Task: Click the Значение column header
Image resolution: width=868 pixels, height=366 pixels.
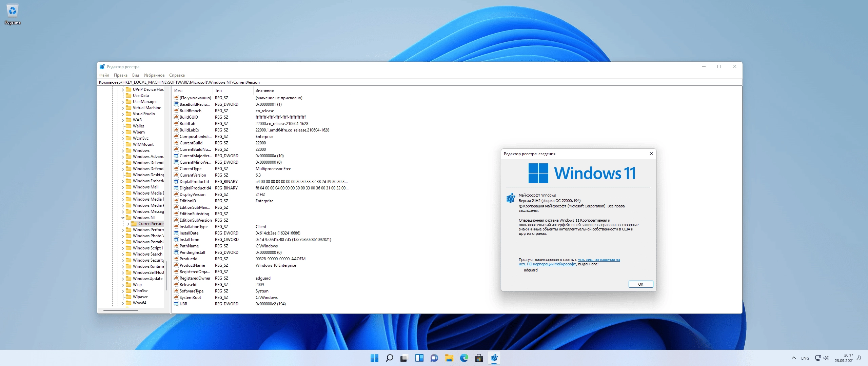Action: pos(302,90)
